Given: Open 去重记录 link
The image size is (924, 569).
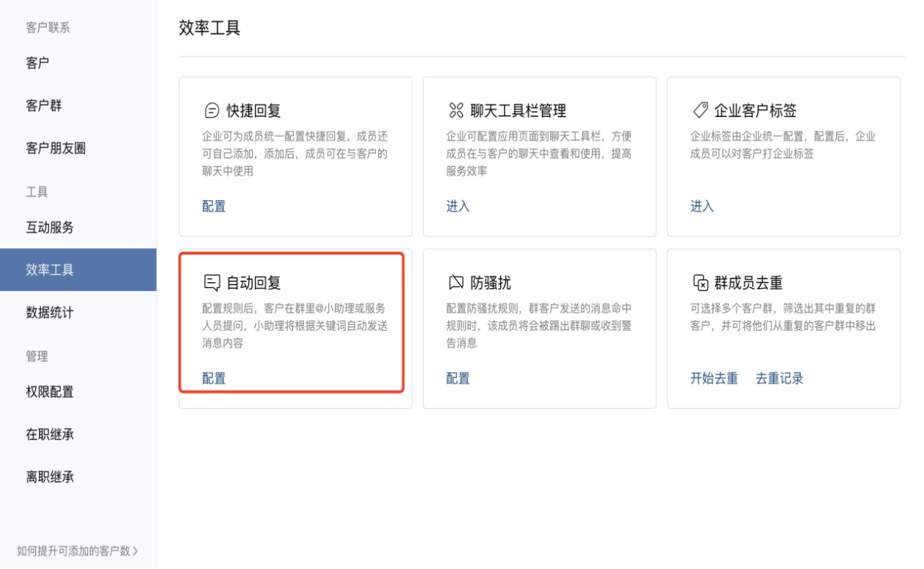Looking at the screenshot, I should coord(779,379).
